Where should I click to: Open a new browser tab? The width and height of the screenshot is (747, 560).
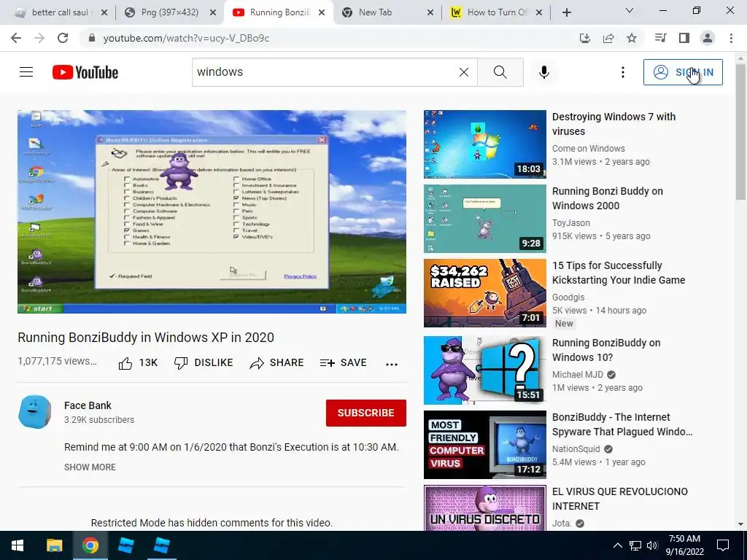click(x=566, y=13)
